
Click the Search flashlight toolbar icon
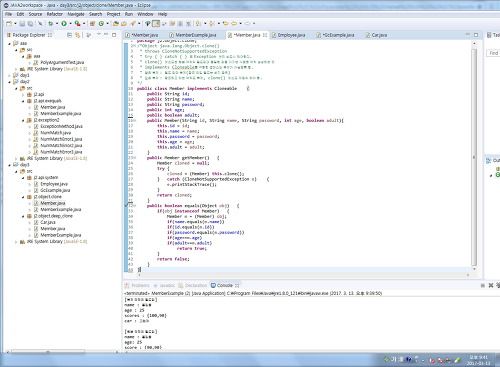(133, 24)
